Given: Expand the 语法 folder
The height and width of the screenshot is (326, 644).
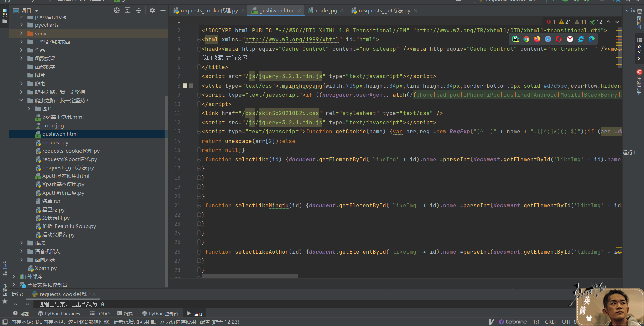Looking at the screenshot, I should coord(21,243).
